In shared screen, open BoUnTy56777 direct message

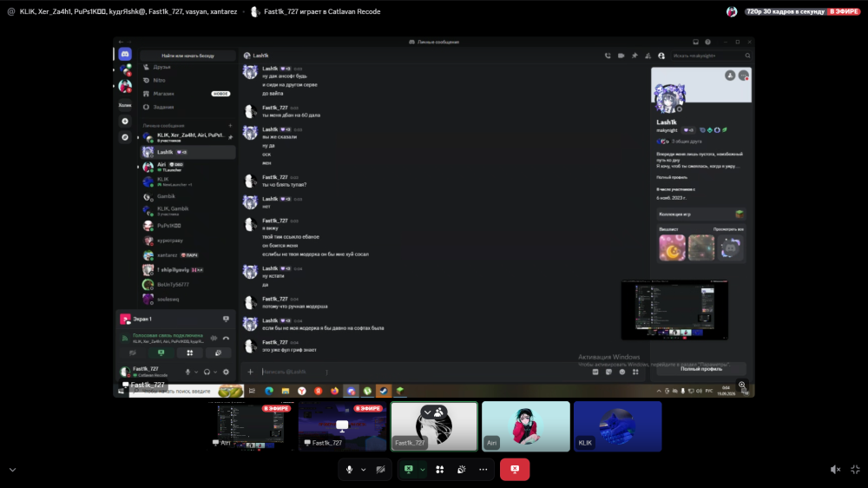pyautogui.click(x=187, y=284)
